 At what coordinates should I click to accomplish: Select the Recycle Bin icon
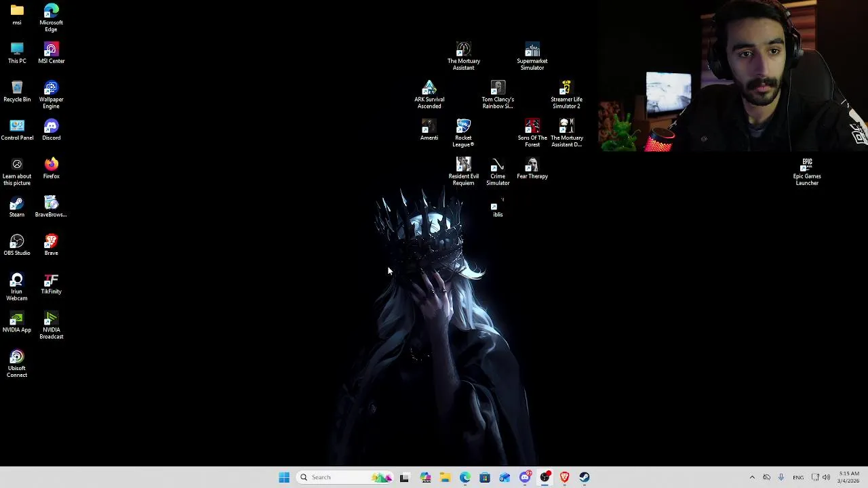coord(17,91)
